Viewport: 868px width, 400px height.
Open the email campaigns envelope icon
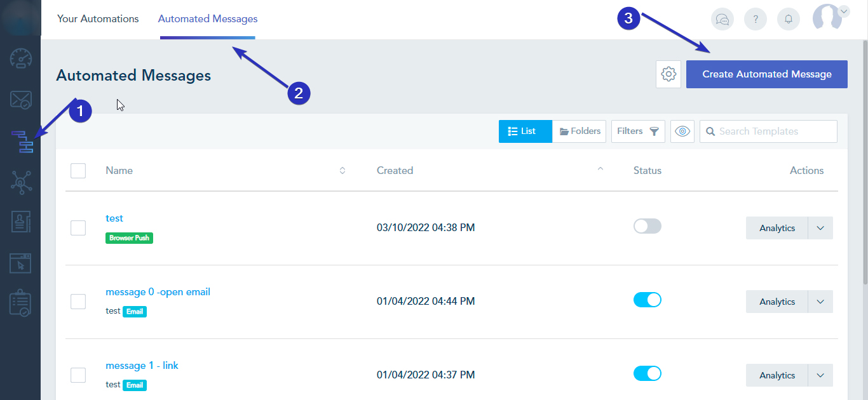[x=20, y=100]
